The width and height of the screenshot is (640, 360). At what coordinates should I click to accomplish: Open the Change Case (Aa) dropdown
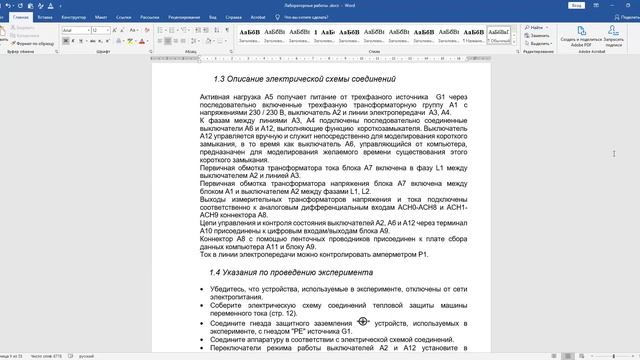tap(133, 30)
